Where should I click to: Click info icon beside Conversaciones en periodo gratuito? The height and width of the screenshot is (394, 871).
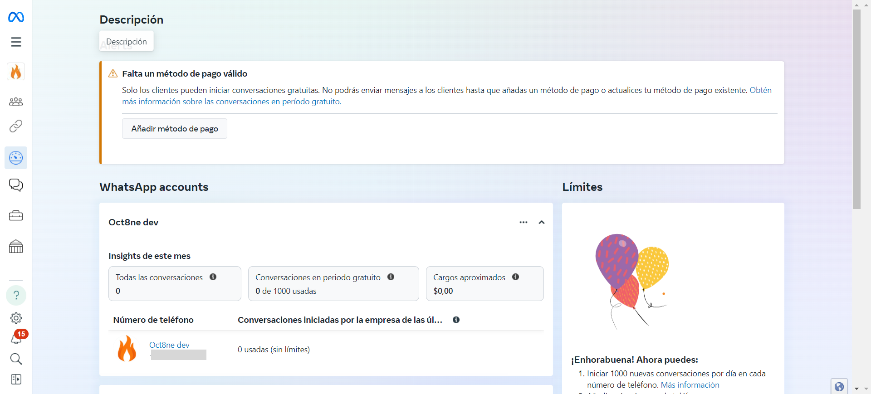coord(391,277)
